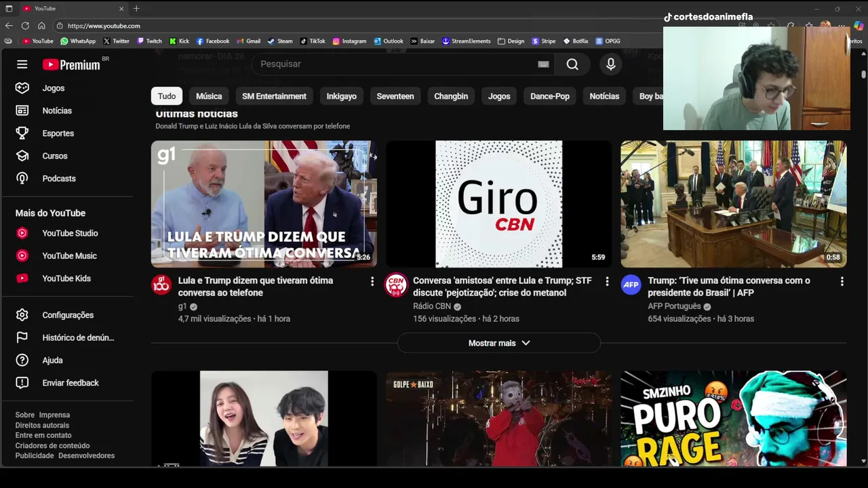Expand news with Mostrar mais
The height and width of the screenshot is (488, 868).
(499, 343)
